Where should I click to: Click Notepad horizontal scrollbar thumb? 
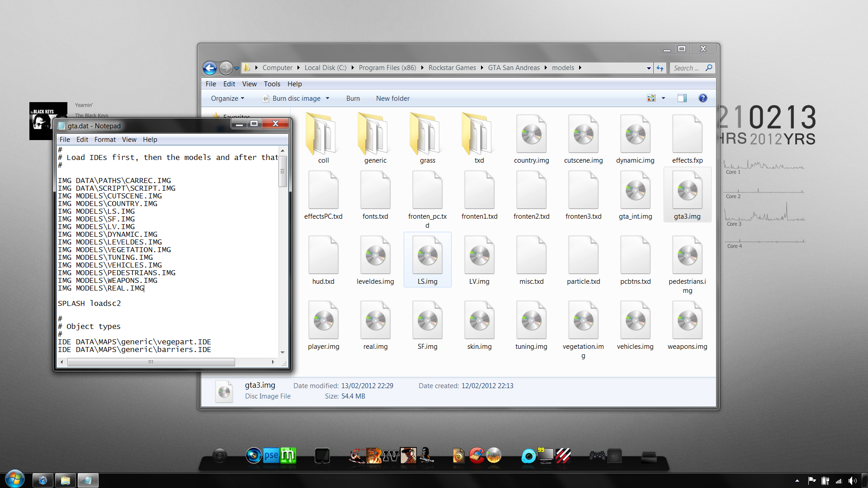[x=151, y=362]
